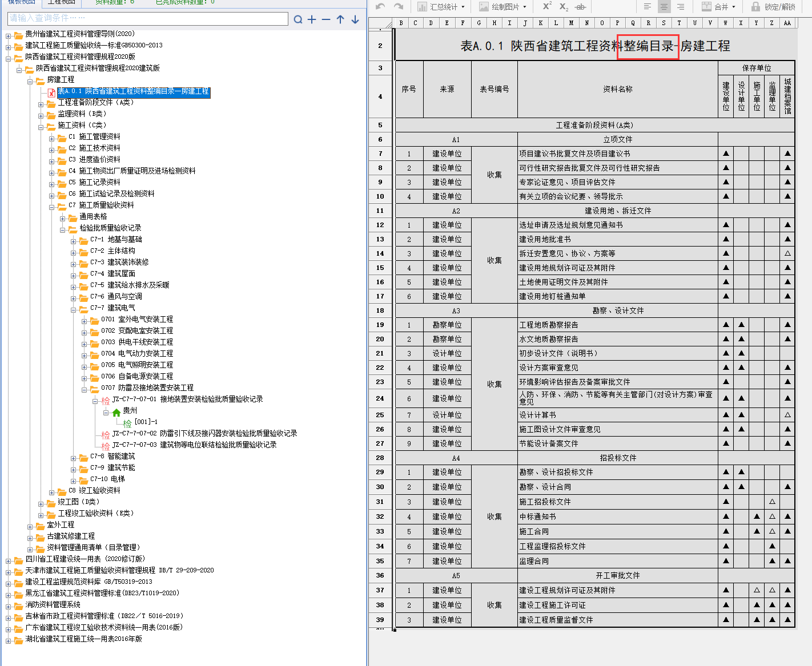Click 保存单位 header cell
This screenshot has height=666, width=812.
[x=756, y=68]
